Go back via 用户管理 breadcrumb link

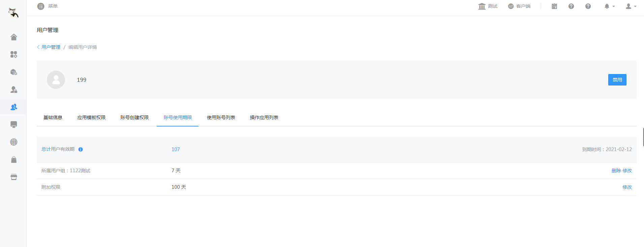tap(51, 47)
